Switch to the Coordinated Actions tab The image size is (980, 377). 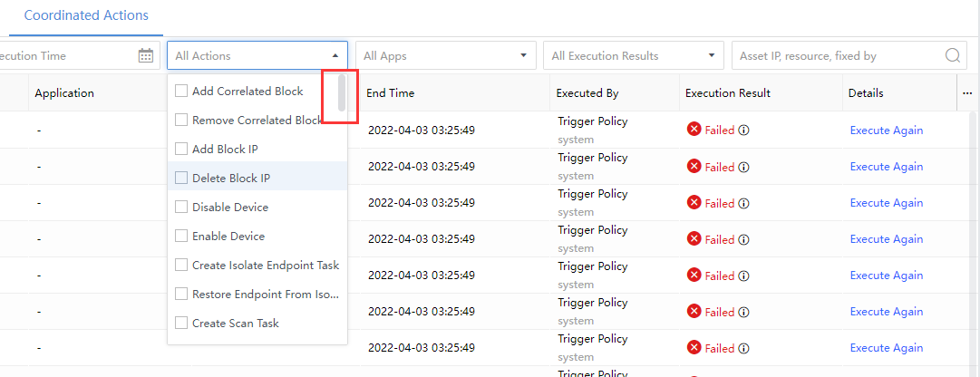click(86, 15)
